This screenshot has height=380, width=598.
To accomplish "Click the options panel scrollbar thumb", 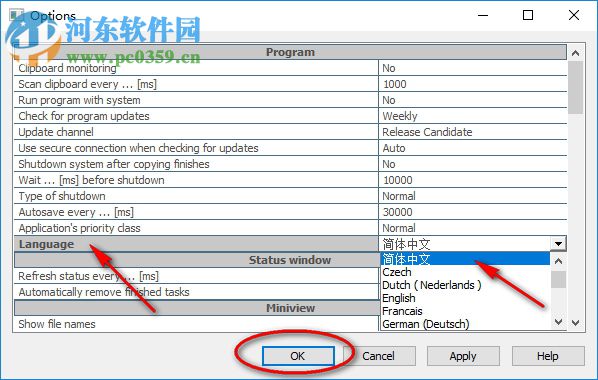I will [x=576, y=88].
